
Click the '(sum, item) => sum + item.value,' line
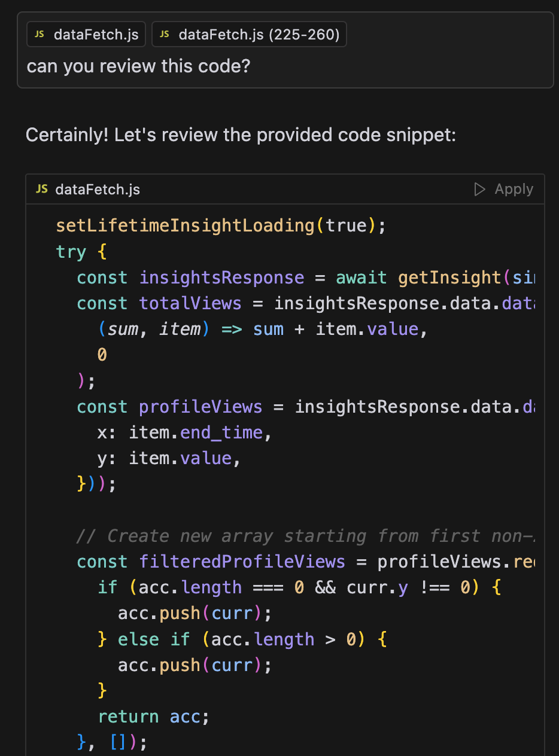point(263,329)
